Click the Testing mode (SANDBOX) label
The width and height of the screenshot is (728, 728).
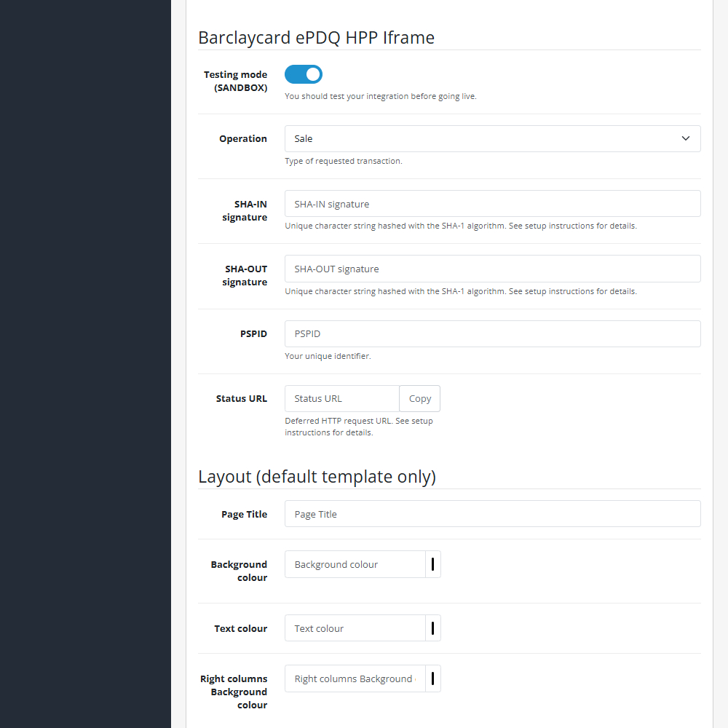click(x=235, y=81)
